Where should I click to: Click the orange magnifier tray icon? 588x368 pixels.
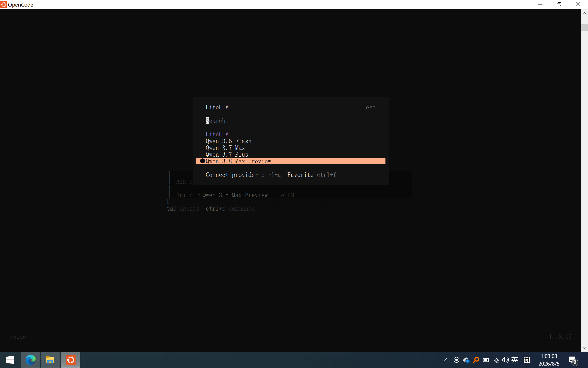tap(476, 360)
